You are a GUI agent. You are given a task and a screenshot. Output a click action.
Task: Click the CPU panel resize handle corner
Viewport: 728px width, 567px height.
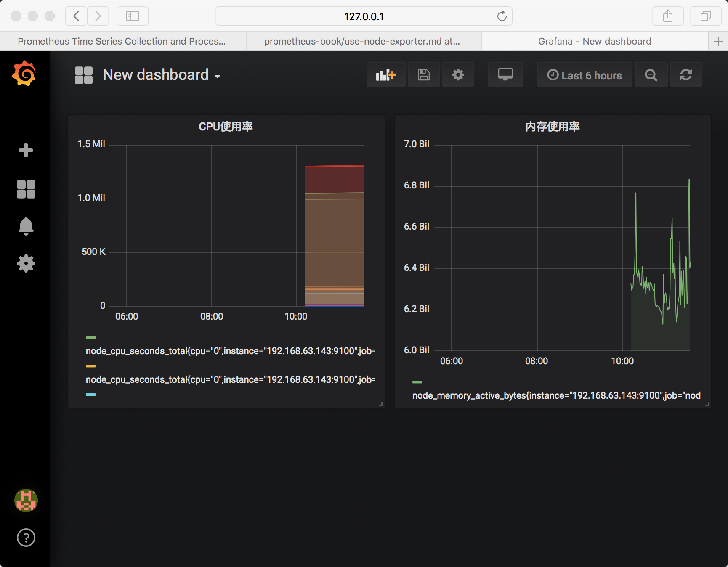(381, 404)
